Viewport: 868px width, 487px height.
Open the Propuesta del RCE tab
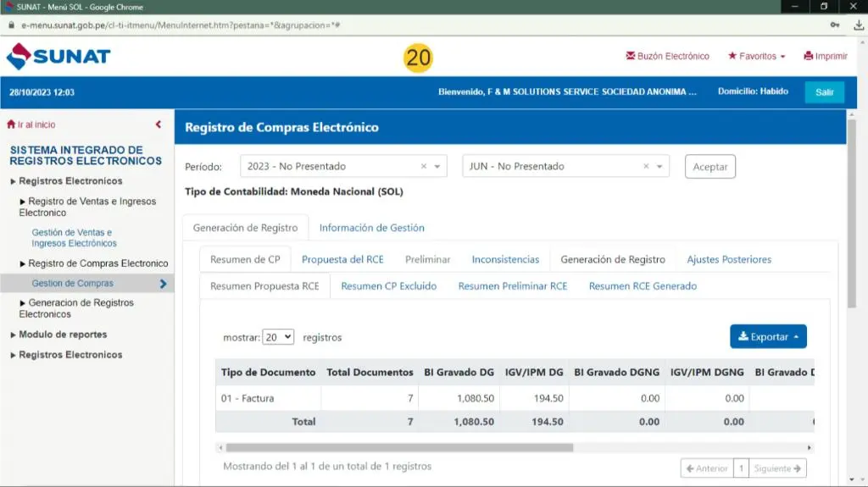click(342, 259)
